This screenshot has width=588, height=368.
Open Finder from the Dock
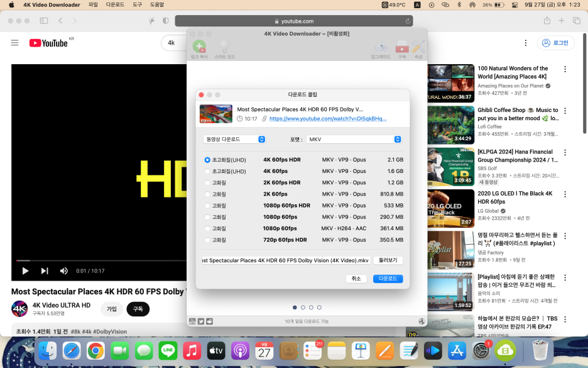[x=48, y=351]
